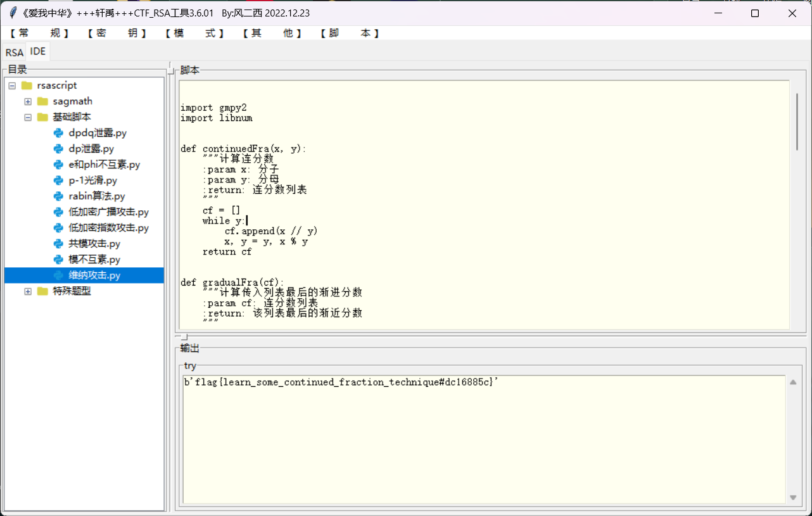Open the dpdq泄露.py script
Image resolution: width=812 pixels, height=516 pixels.
98,133
